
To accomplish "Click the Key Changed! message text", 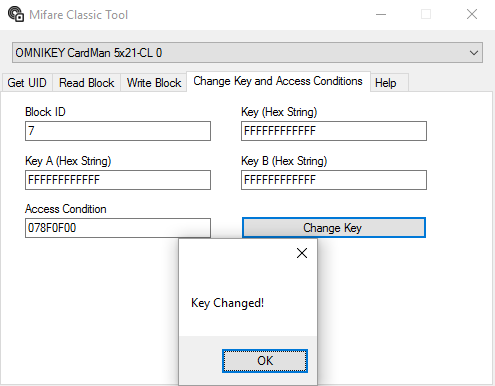I will point(227,303).
